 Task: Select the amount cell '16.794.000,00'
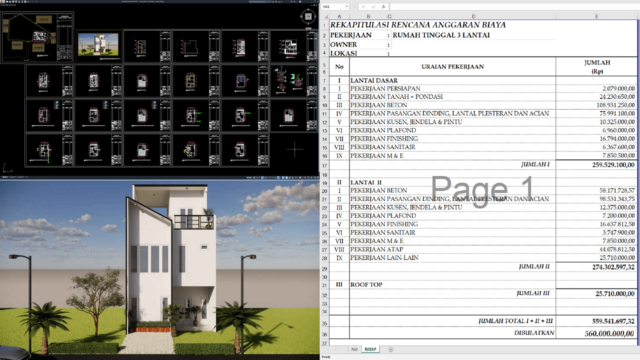(617, 139)
